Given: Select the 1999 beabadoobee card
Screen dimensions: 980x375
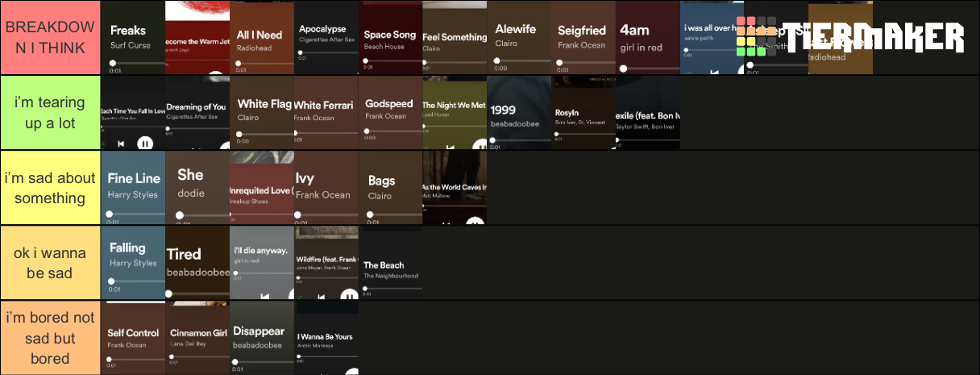Looking at the screenshot, I should point(520,112).
